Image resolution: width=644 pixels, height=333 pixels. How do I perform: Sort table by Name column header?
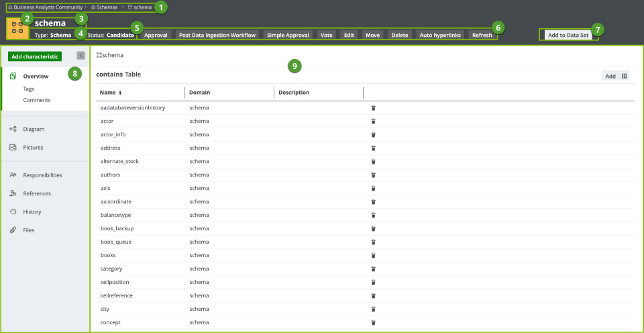coord(111,92)
